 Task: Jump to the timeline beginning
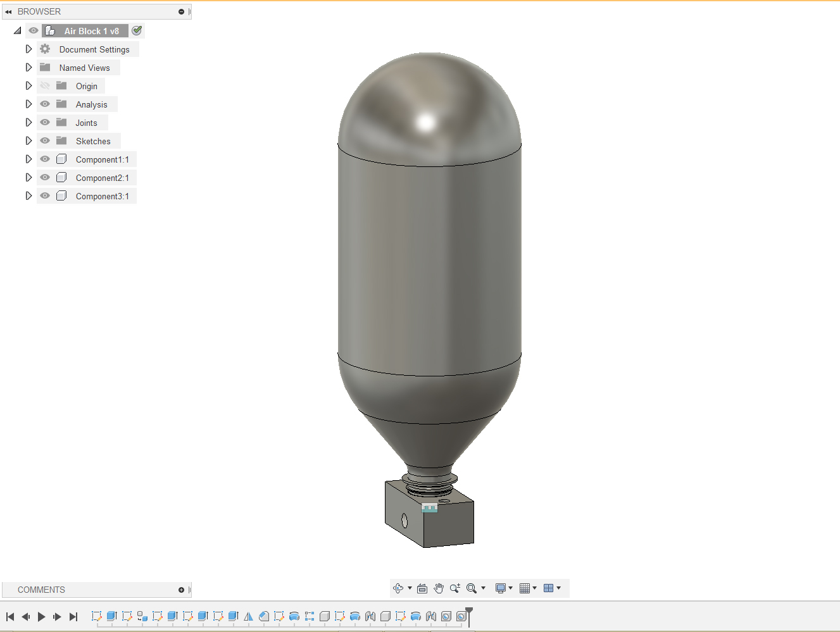click(10, 617)
